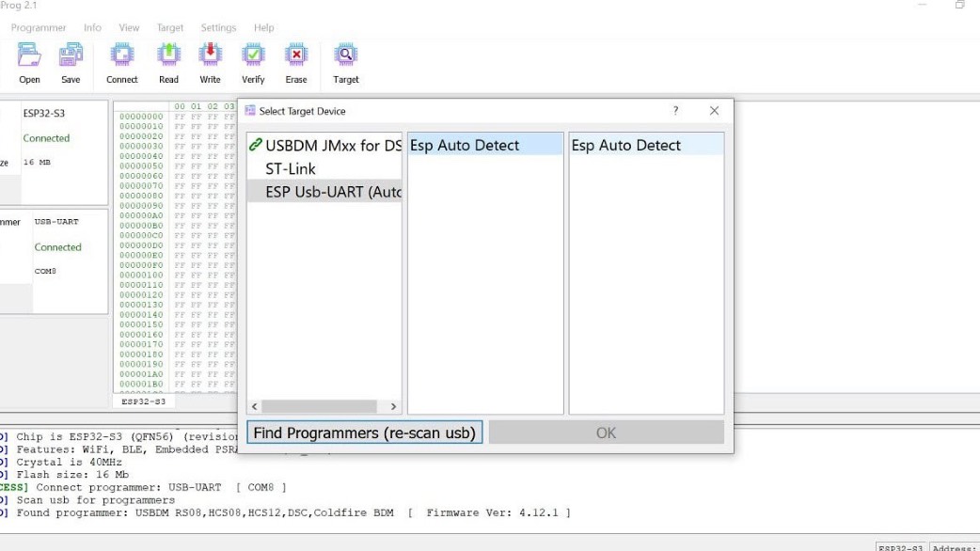Click hex address 00000100 row
The height and width of the screenshot is (551, 980).
[x=141, y=275]
